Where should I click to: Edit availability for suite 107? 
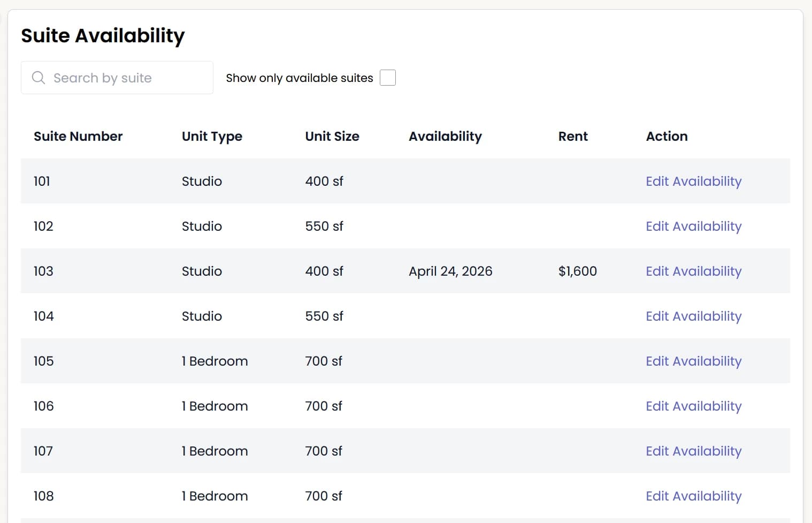tap(693, 451)
